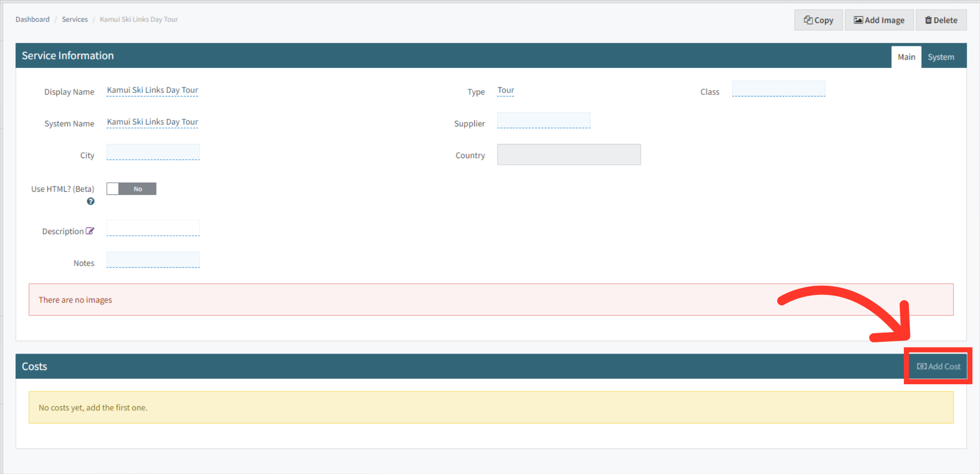Edit the System Name value
980x474 pixels.
[152, 122]
